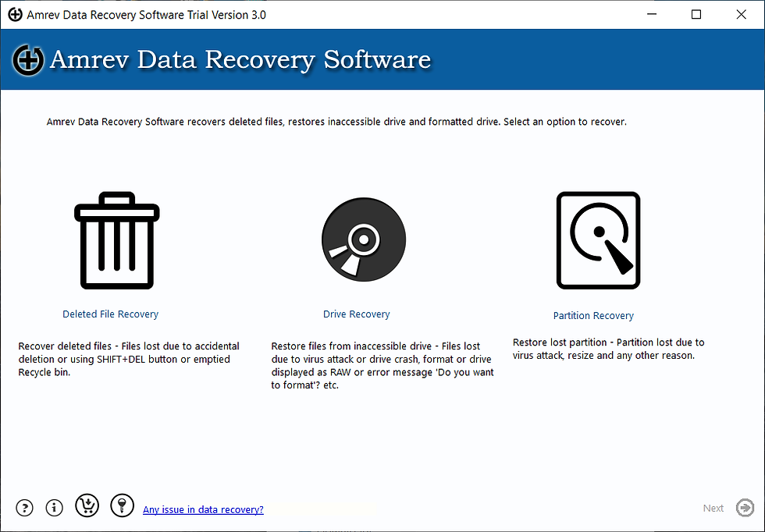
Task: Maximize the Amrev window
Action: [696, 14]
